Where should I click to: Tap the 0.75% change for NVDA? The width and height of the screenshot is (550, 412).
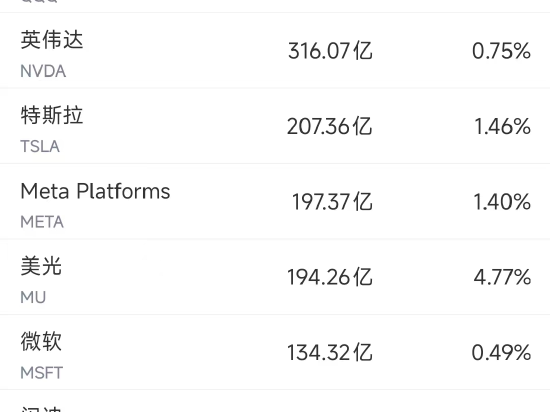[x=501, y=51]
